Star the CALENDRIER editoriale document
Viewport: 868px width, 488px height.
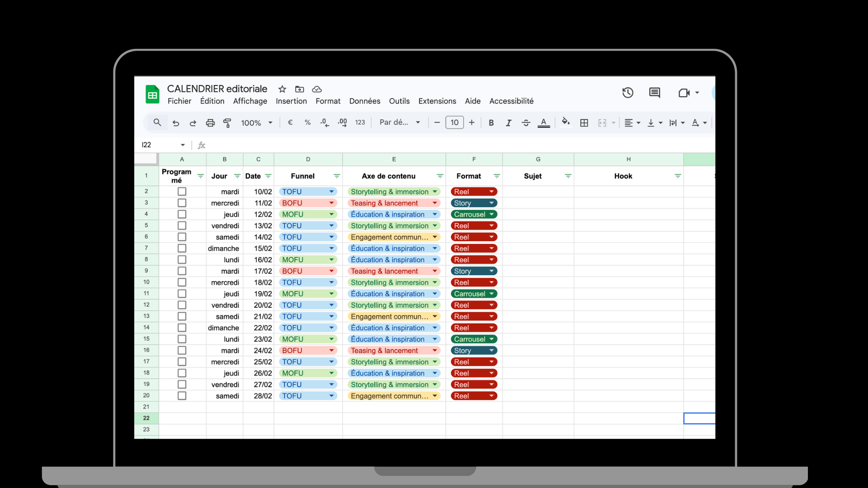pos(282,89)
